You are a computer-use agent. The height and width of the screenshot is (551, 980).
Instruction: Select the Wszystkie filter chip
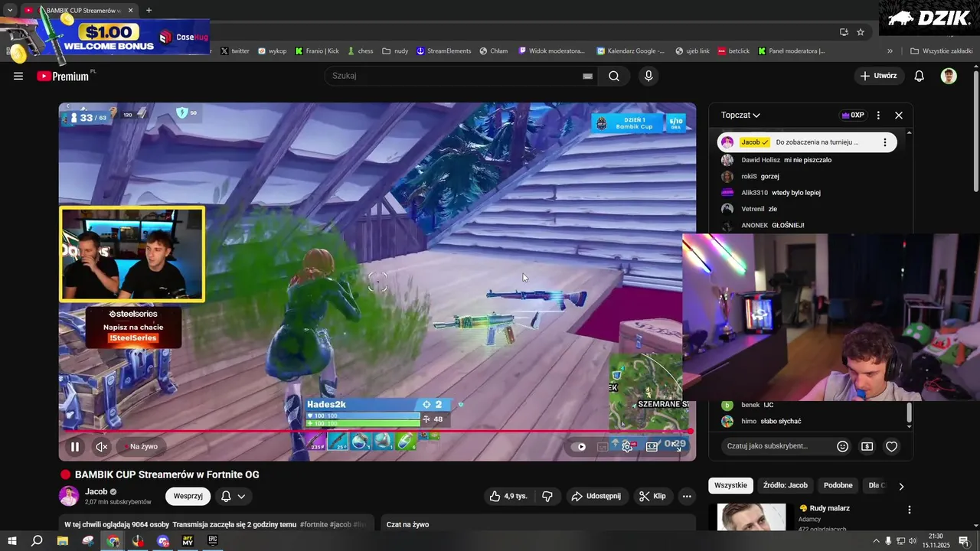[730, 485]
